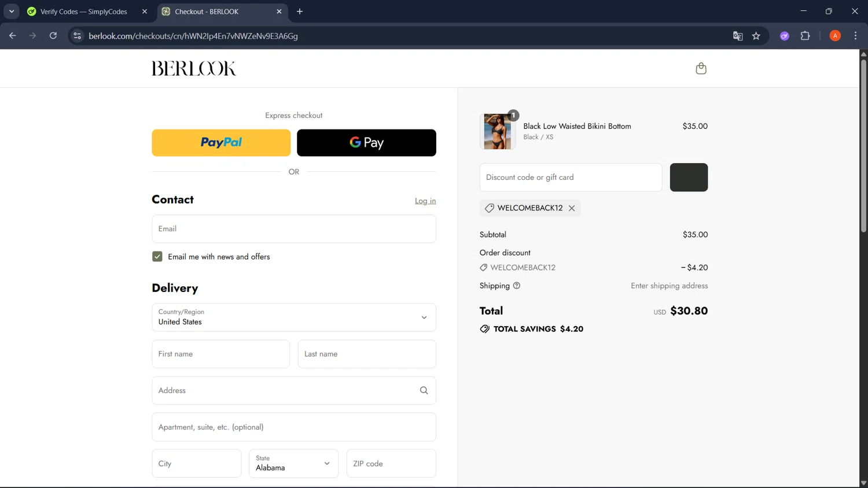Click the bikini bottom product thumbnail
Screen dimensions: 868x488
point(497,131)
